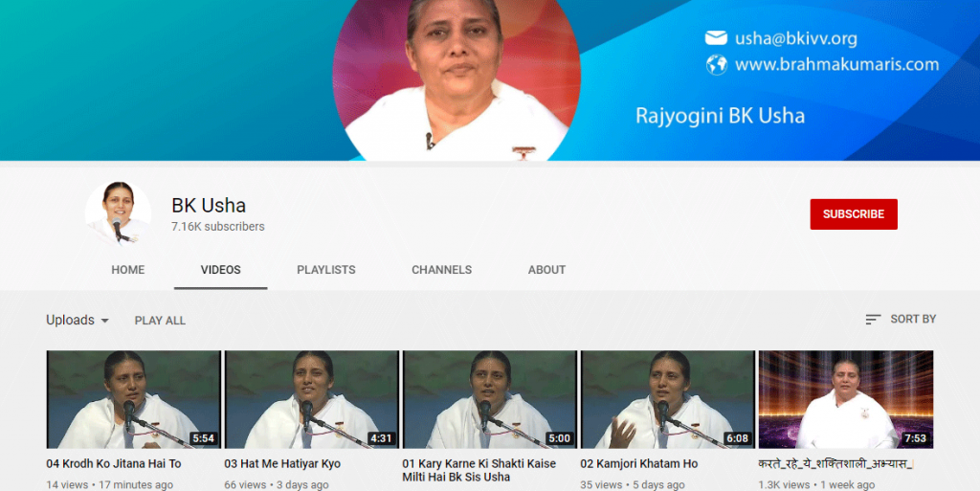Screen dimensions: 980x491
Task: Click the globe website icon in banner
Action: (717, 64)
